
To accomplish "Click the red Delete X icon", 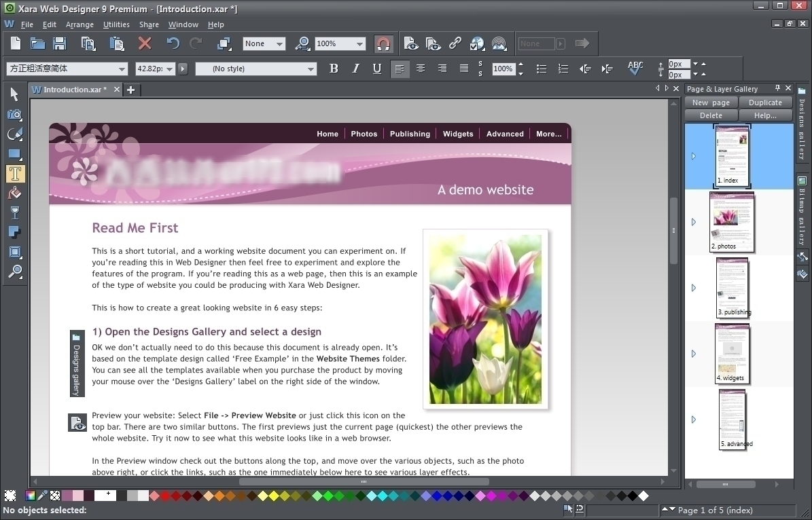I will point(144,43).
